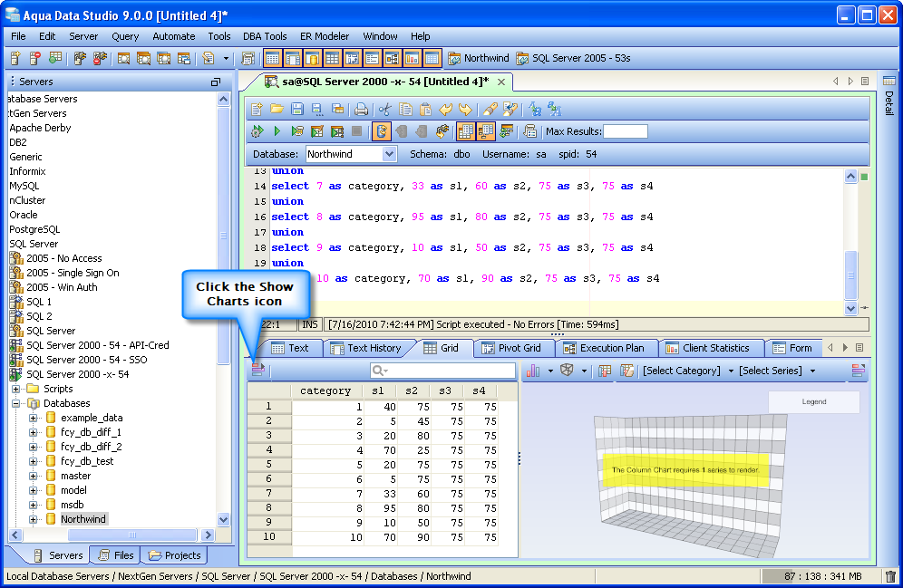Click the Undo arrow icon
The image size is (903, 588).
(445, 109)
